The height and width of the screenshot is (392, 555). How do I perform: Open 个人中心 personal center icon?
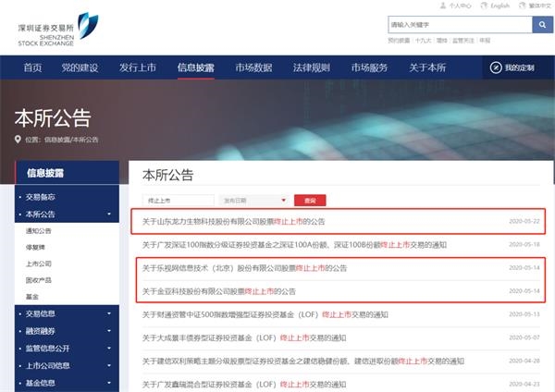443,6
